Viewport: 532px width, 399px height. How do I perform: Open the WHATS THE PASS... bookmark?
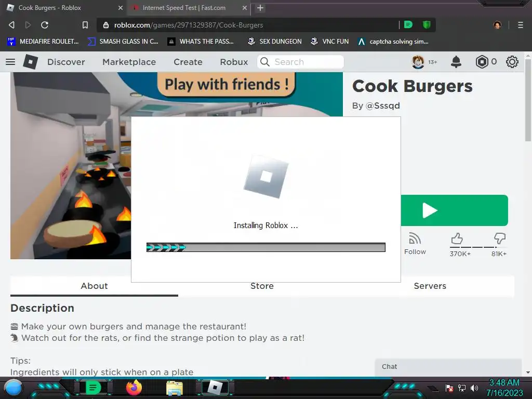click(201, 42)
